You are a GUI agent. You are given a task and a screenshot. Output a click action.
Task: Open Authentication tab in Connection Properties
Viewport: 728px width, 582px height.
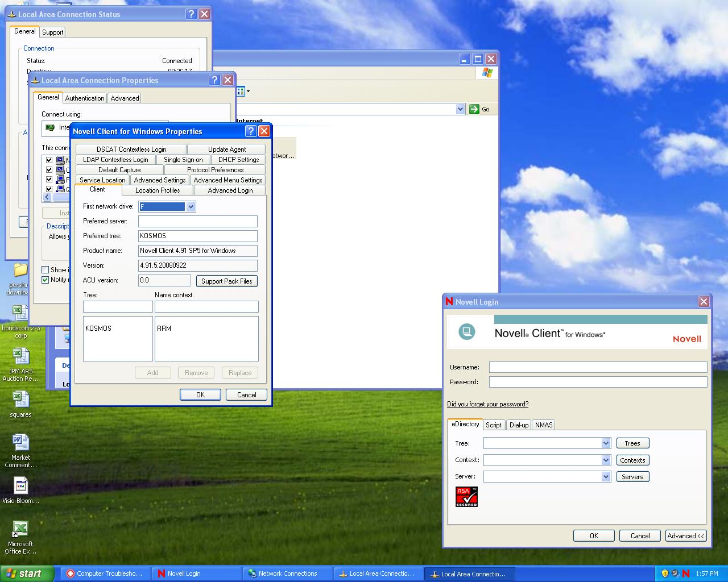[x=85, y=98]
